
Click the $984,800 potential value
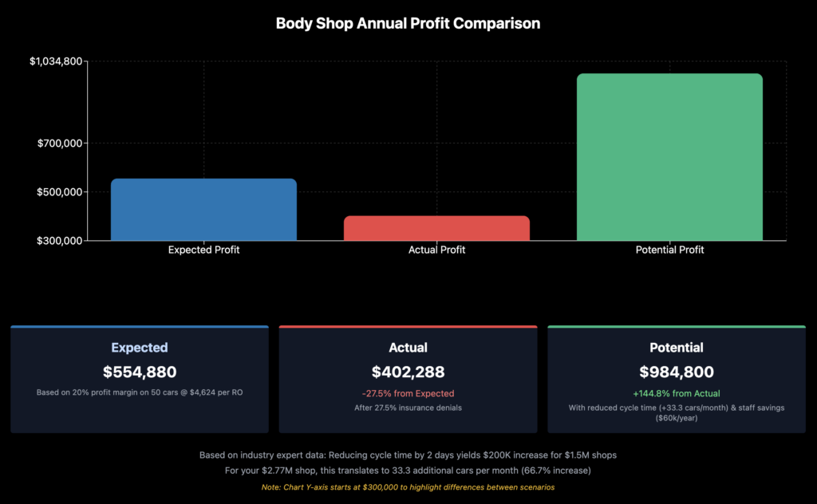pos(677,372)
